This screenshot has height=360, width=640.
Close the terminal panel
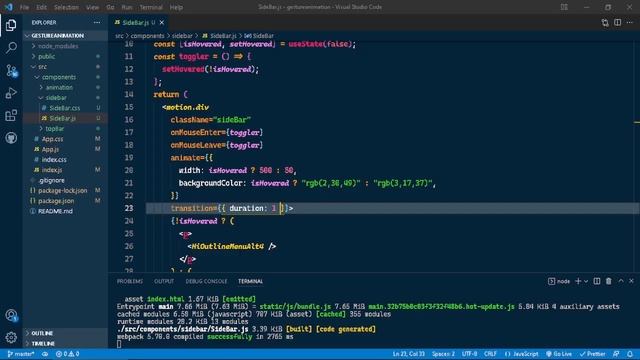pyautogui.click(x=631, y=281)
